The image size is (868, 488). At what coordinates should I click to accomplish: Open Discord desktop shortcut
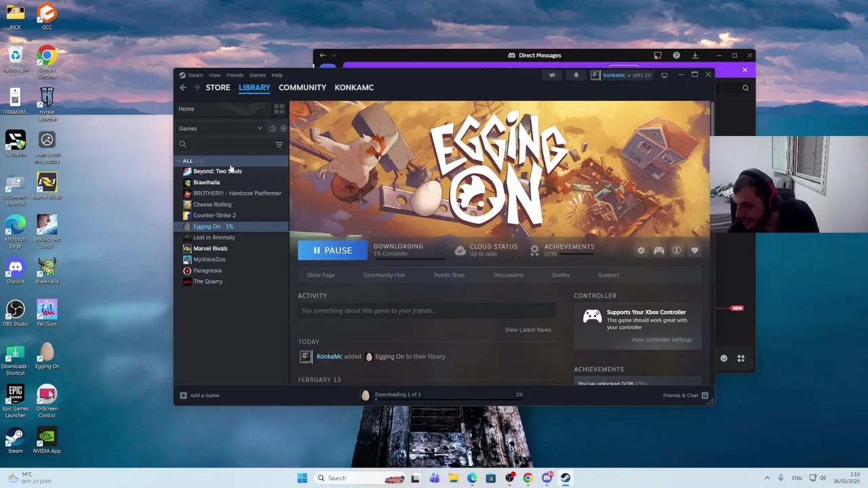pyautogui.click(x=15, y=270)
